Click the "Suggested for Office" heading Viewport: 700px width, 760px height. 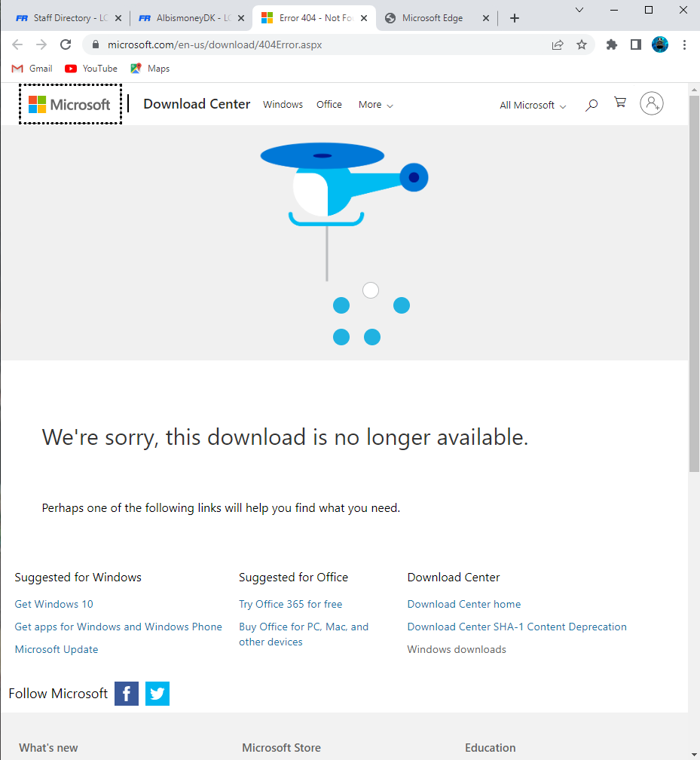294,578
